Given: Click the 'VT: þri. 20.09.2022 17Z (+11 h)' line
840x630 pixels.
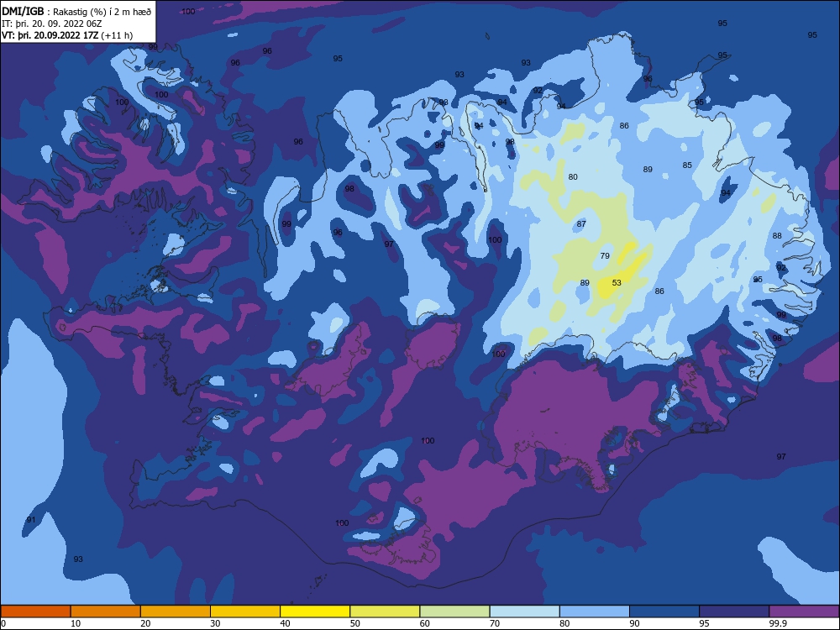Looking at the screenshot, I should point(67,35).
